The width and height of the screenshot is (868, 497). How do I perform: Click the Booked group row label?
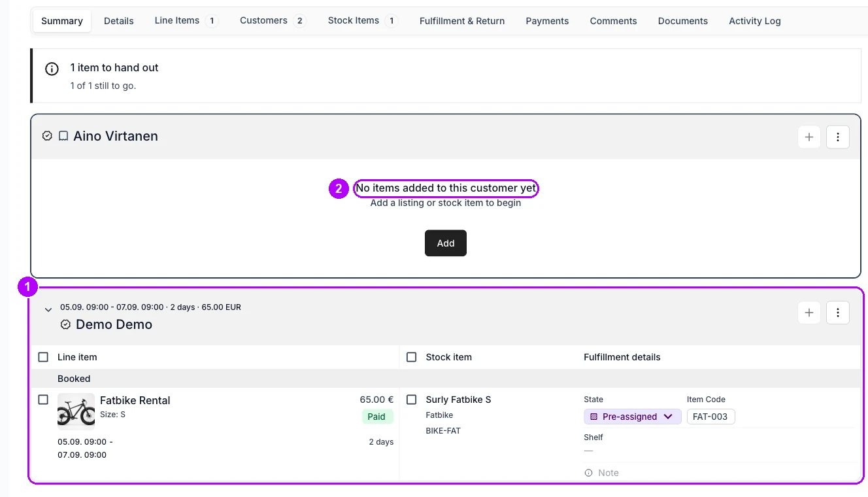tap(74, 379)
